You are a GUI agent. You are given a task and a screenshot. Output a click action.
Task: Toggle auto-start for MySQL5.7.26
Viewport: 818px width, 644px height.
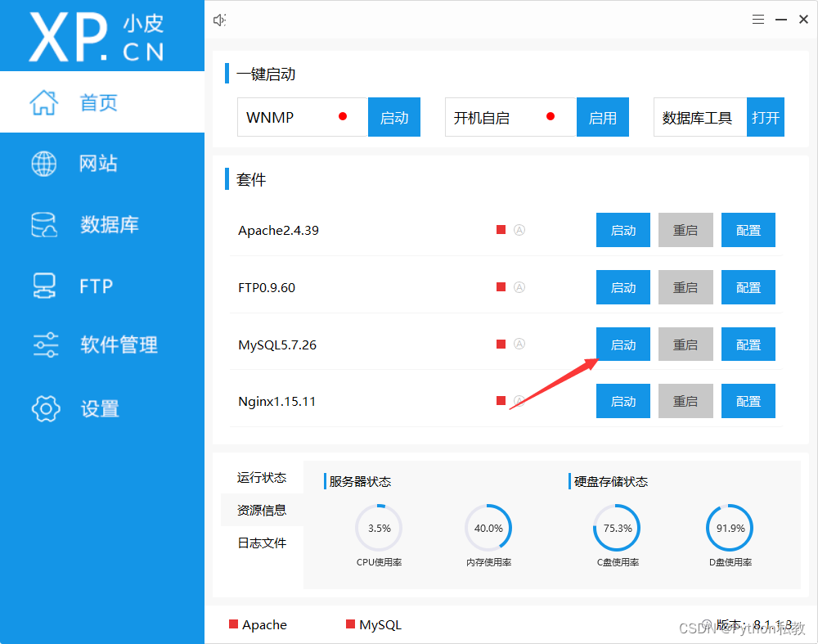pos(519,345)
